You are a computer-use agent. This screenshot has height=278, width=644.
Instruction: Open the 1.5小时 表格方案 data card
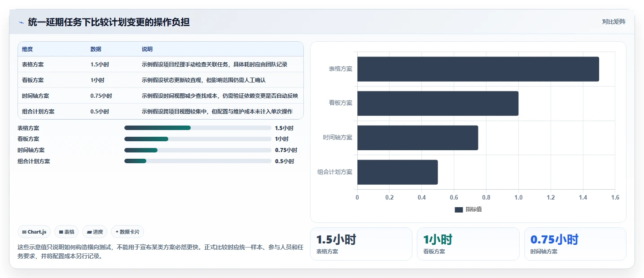coord(361,244)
